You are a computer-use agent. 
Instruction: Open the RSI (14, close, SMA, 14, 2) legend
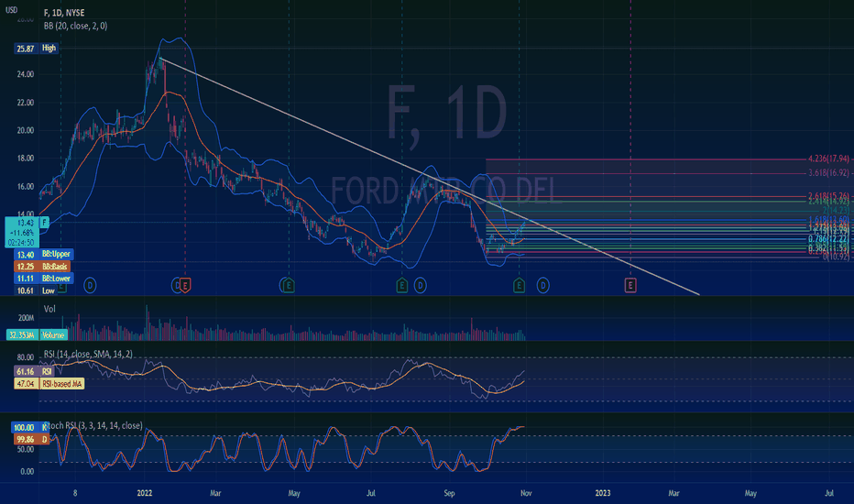88,354
